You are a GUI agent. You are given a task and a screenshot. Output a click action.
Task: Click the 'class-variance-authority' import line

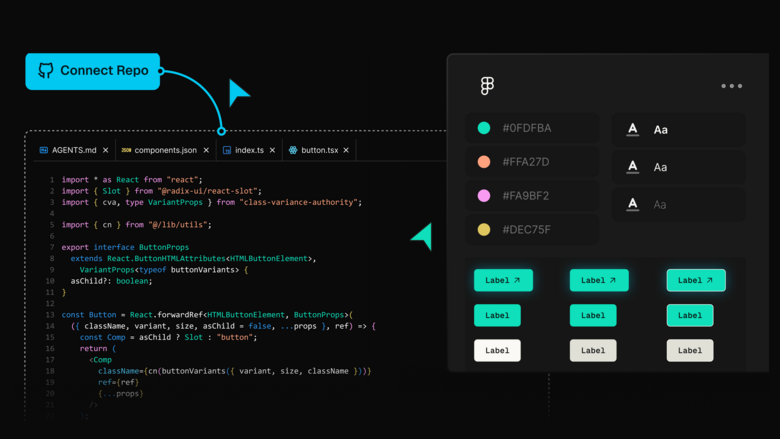click(x=212, y=202)
